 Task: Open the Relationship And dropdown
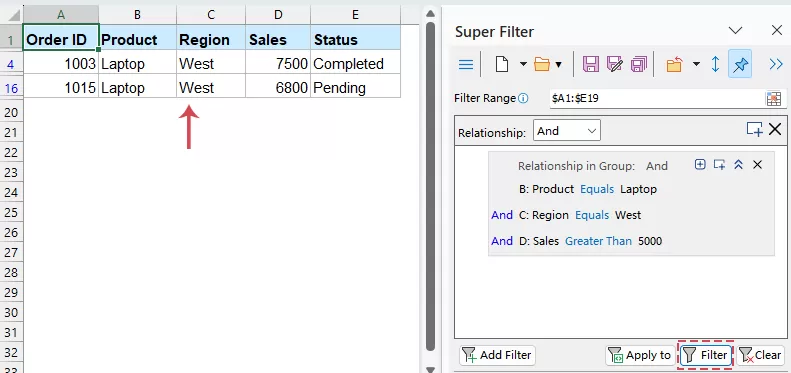click(x=567, y=131)
